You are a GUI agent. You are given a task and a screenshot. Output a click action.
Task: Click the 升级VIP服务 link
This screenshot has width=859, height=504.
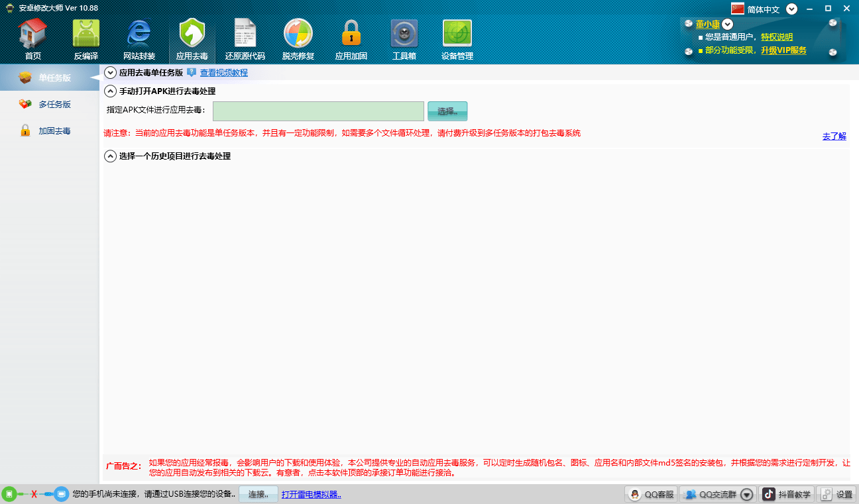click(x=783, y=50)
